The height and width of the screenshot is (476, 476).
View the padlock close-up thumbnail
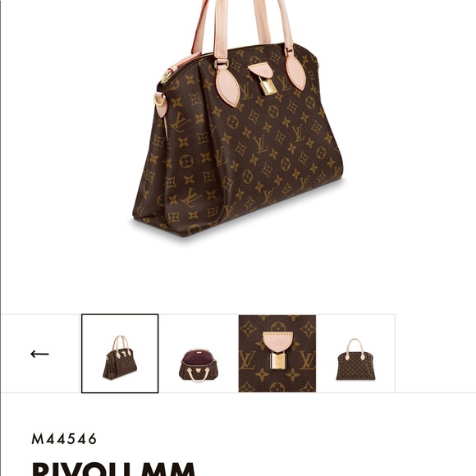coord(277,354)
